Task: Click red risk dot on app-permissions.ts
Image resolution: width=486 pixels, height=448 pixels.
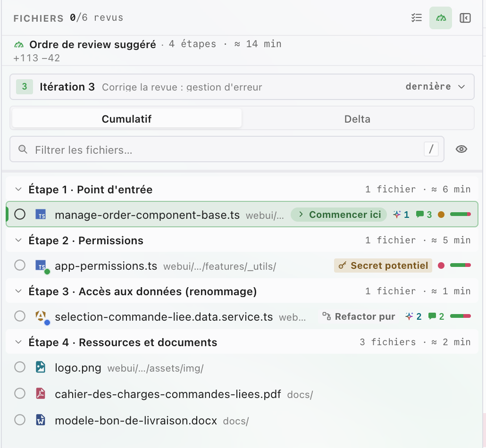Action: click(x=441, y=265)
